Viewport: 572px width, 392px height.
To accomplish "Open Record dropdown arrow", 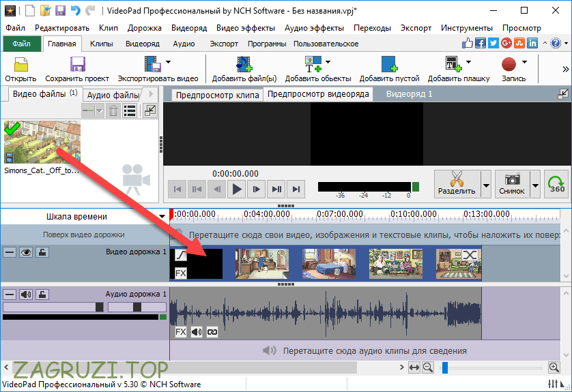I will click(525, 62).
